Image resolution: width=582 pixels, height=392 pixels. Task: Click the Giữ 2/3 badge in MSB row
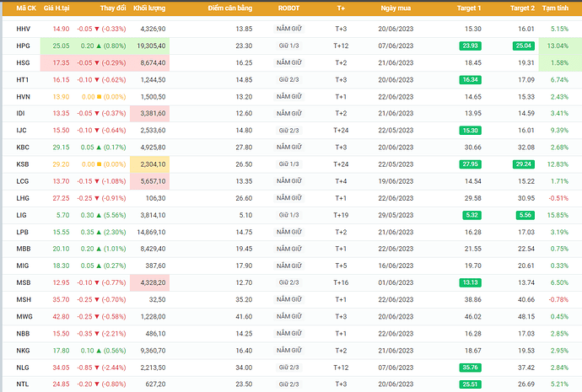click(288, 282)
